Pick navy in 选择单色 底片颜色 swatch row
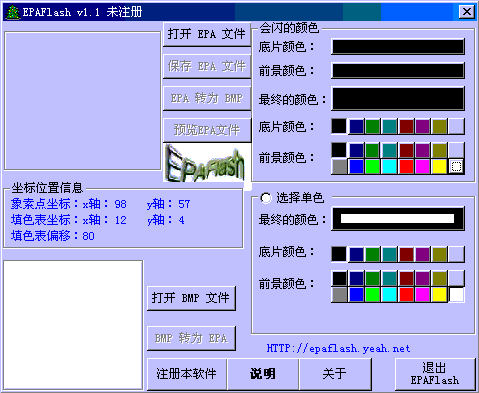This screenshot has height=393, width=479. click(356, 254)
